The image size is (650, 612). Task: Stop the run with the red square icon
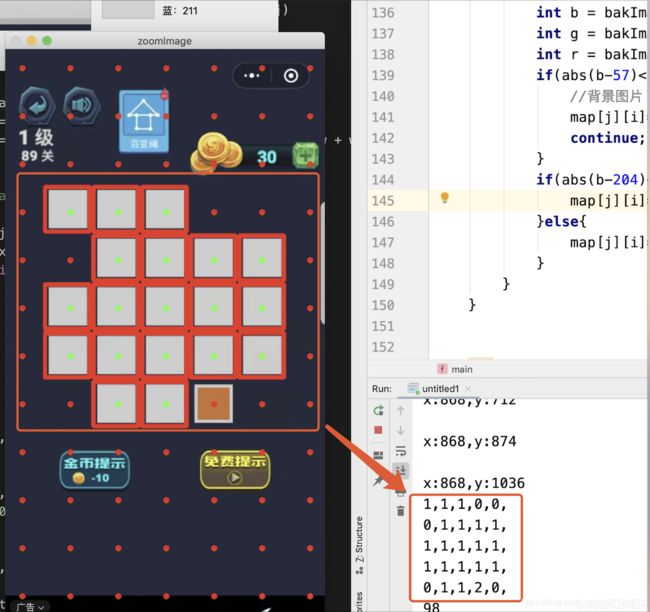[378, 430]
